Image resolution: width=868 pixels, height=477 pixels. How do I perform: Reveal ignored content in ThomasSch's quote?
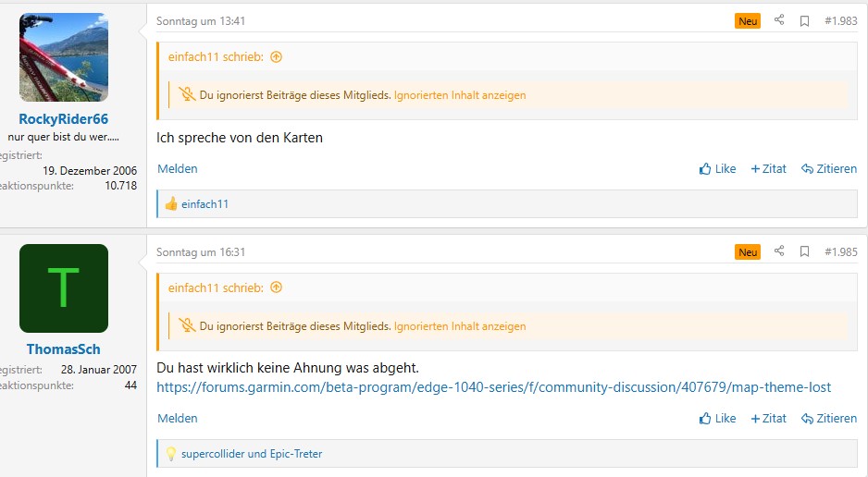click(x=460, y=326)
